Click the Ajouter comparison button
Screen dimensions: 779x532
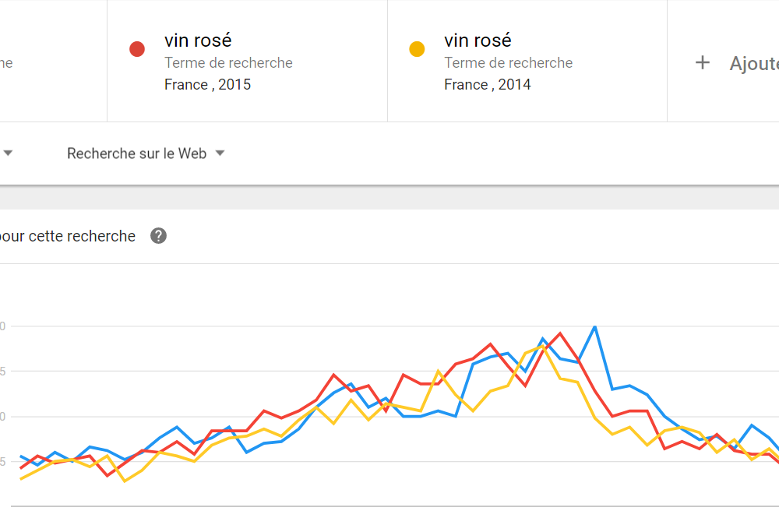pos(737,63)
